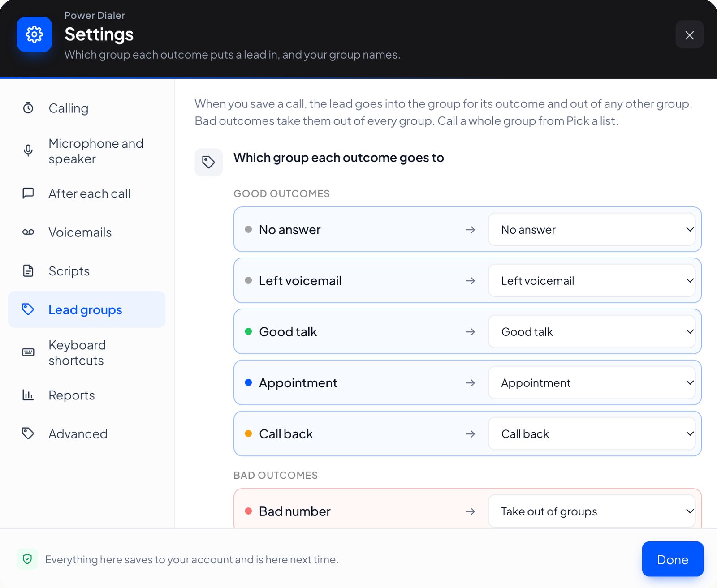
Task: Click the blue Settings gear icon
Action: (x=35, y=34)
